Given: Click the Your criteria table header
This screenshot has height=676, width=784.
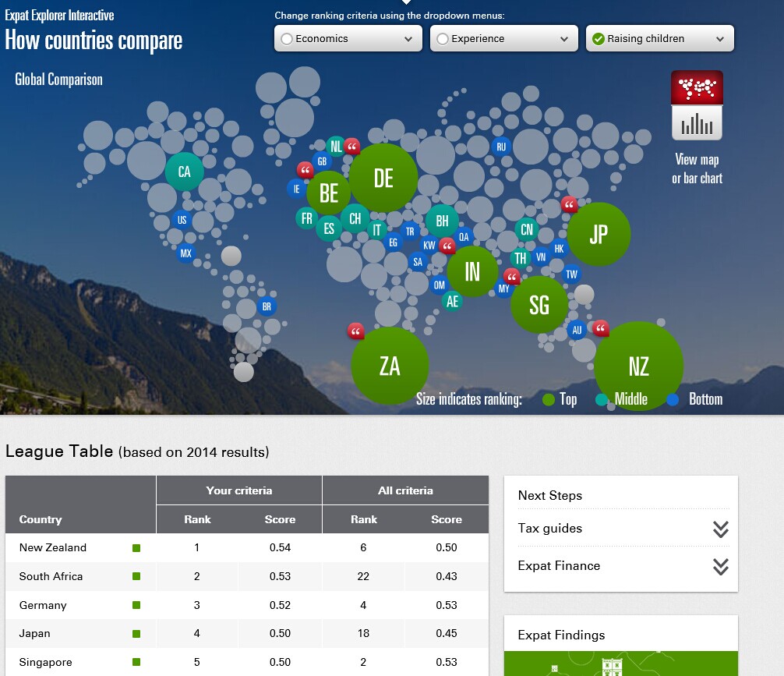Looking at the screenshot, I should click(238, 490).
